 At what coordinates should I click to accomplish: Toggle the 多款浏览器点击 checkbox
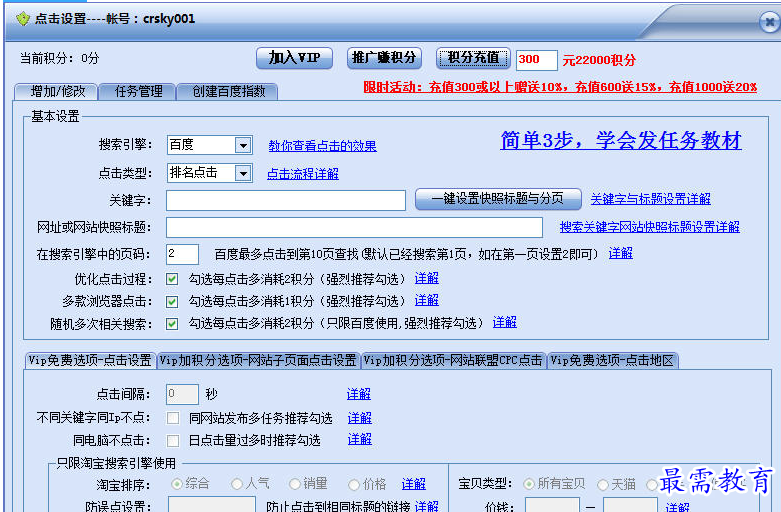tap(172, 302)
